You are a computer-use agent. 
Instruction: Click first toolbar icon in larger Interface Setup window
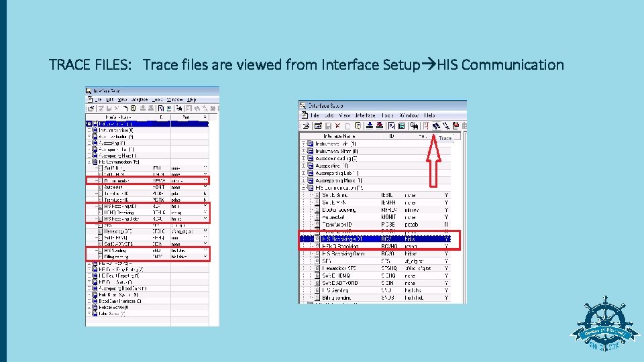coord(306,125)
